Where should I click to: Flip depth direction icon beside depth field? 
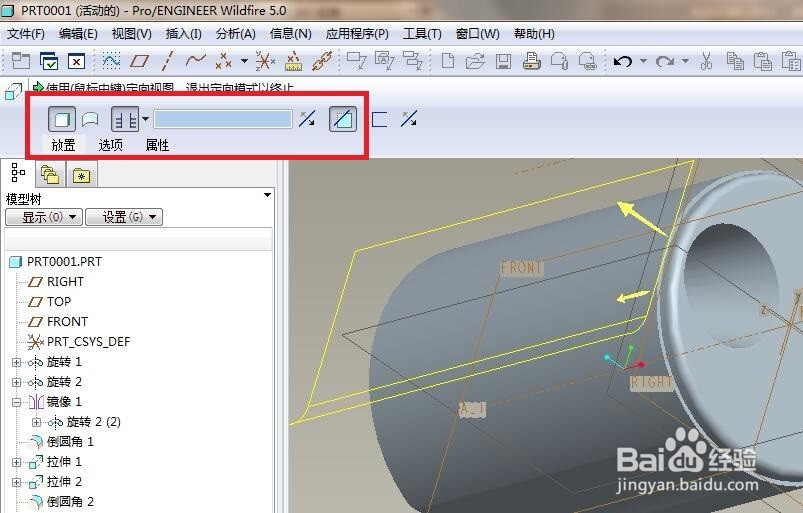(x=307, y=119)
